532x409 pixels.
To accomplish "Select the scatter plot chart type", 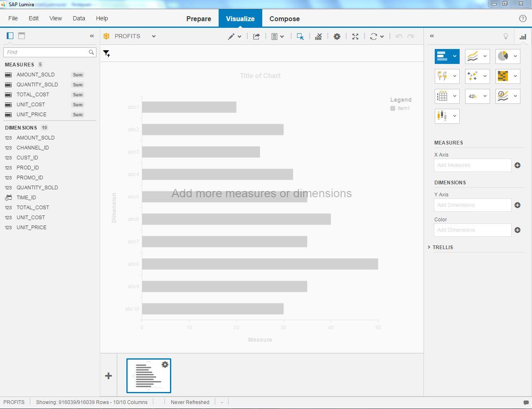I will (x=473, y=76).
